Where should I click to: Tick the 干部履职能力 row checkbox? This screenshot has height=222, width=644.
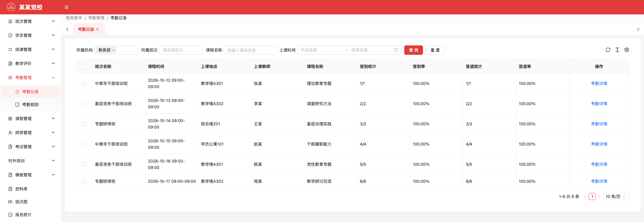click(85, 144)
